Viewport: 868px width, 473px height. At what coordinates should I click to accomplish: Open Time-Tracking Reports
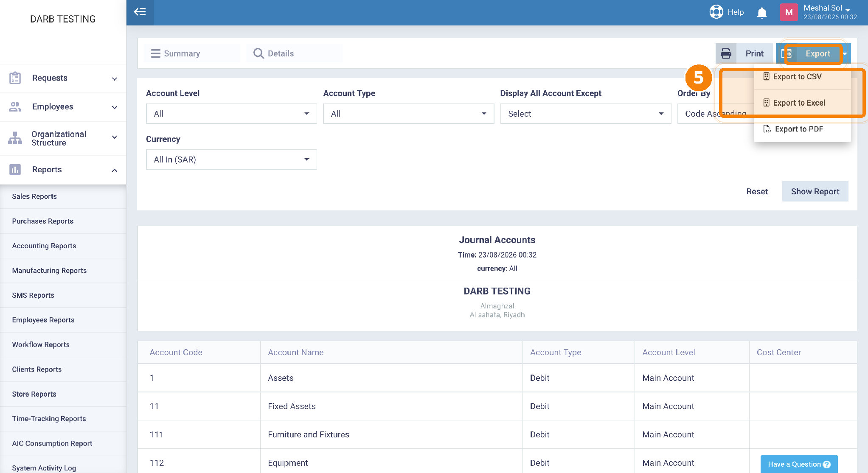coord(63,419)
